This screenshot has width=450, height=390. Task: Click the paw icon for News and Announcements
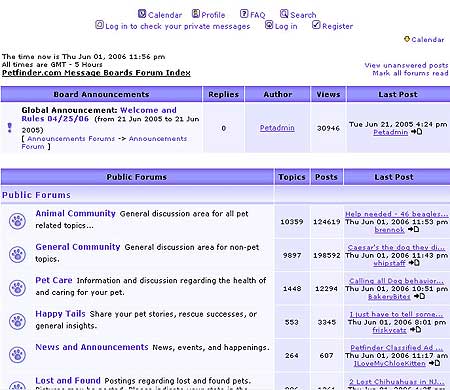(17, 355)
